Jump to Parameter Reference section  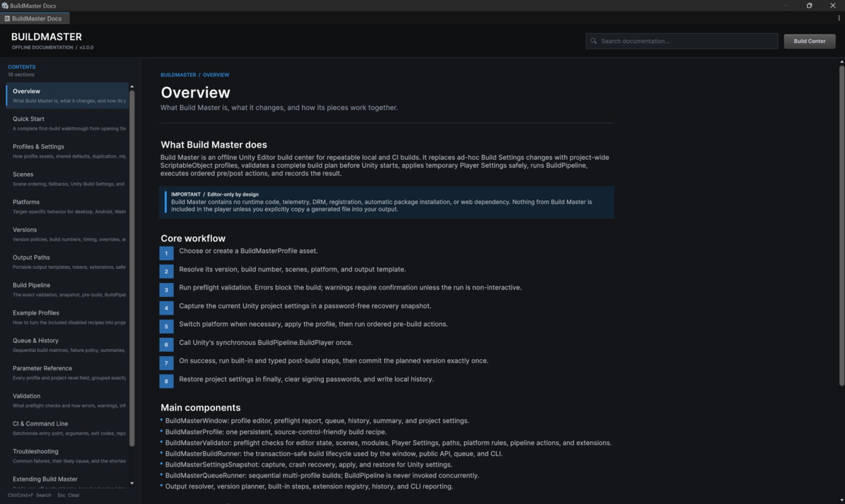[x=67, y=372]
